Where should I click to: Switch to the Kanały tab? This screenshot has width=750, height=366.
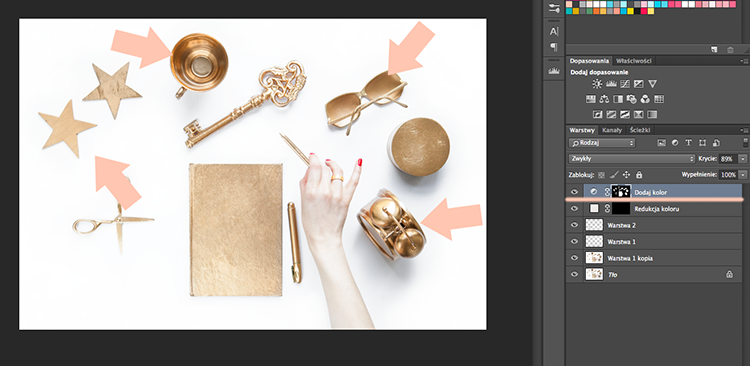612,130
